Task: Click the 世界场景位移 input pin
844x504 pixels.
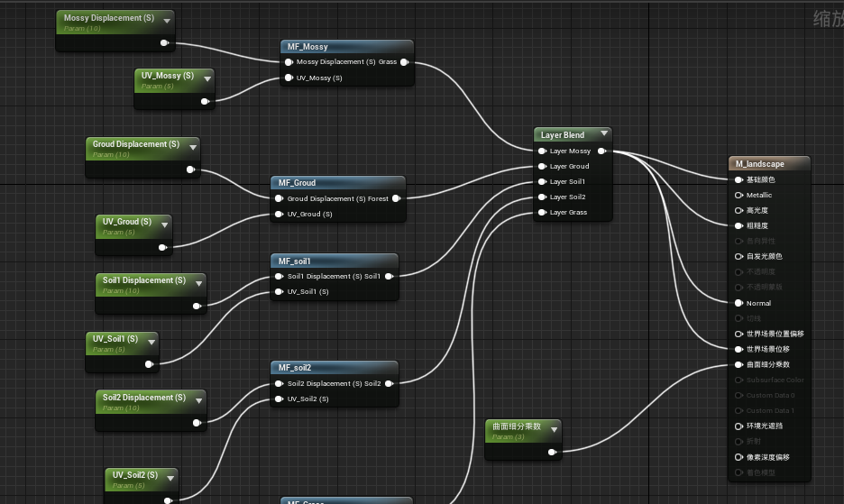Action: (x=739, y=350)
